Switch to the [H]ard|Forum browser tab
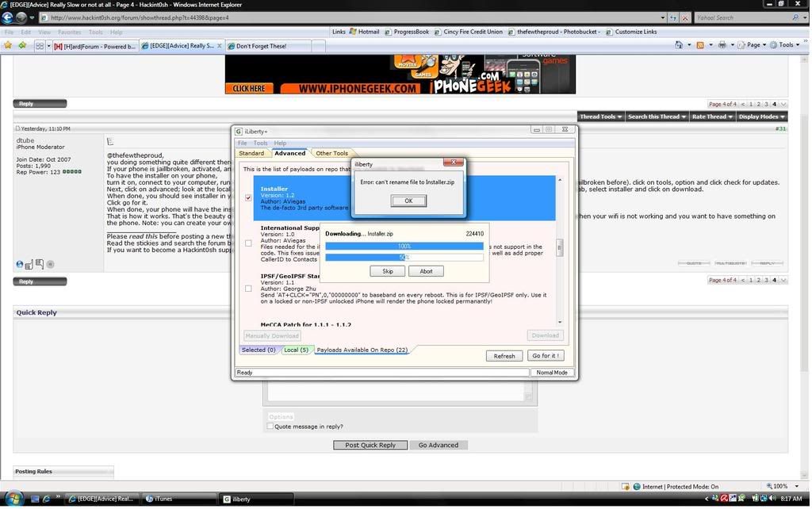 click(95, 46)
